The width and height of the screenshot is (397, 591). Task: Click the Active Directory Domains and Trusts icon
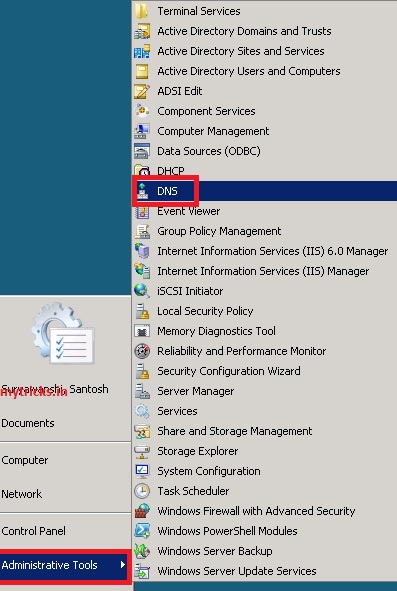pos(142,31)
